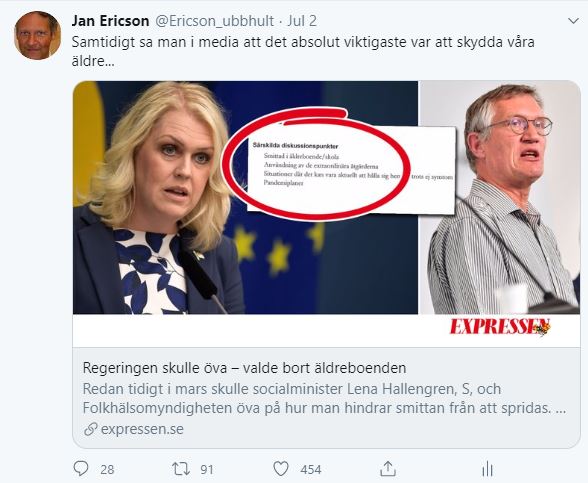Visit the @Ericson_ubbhult handle

coord(214,21)
